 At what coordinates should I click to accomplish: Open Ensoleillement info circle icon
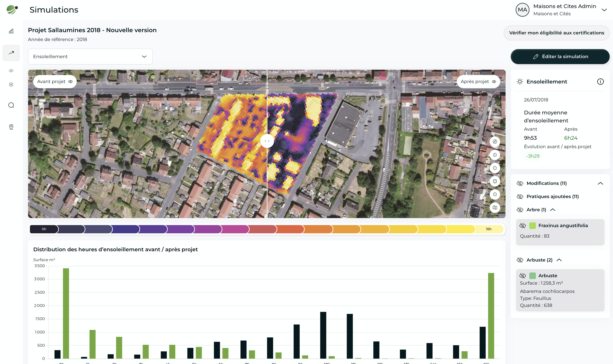point(600,82)
